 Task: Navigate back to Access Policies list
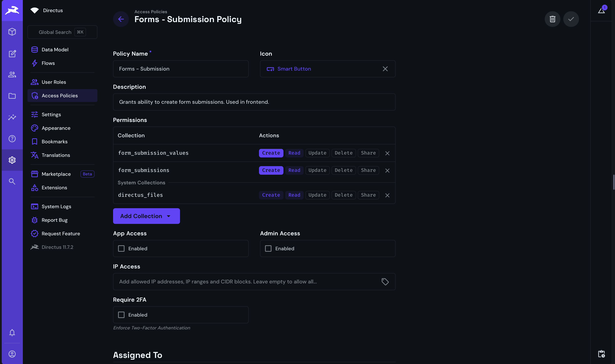[x=121, y=19]
